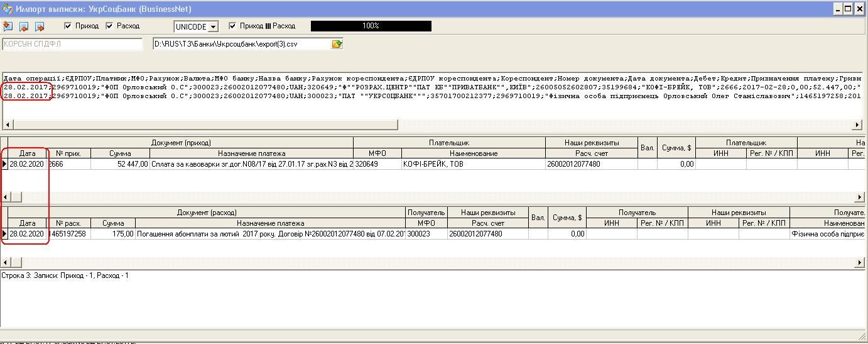Open the UNICODE encoding dropdown

tap(213, 26)
